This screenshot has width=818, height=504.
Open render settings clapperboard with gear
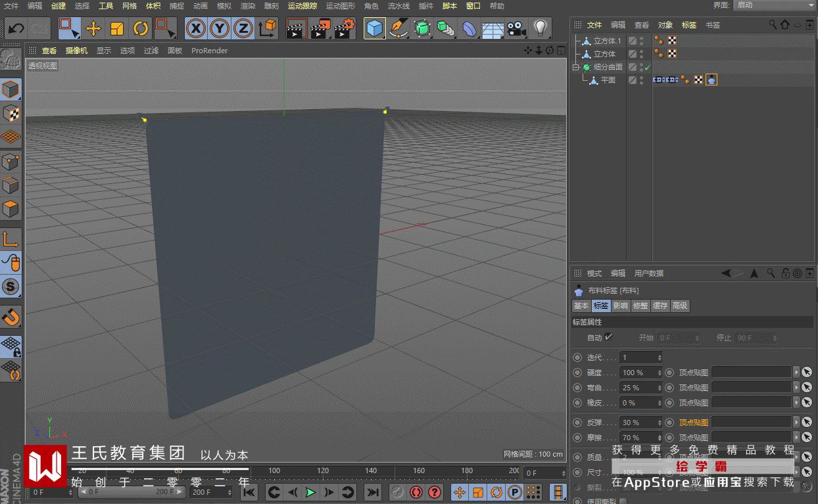[344, 28]
